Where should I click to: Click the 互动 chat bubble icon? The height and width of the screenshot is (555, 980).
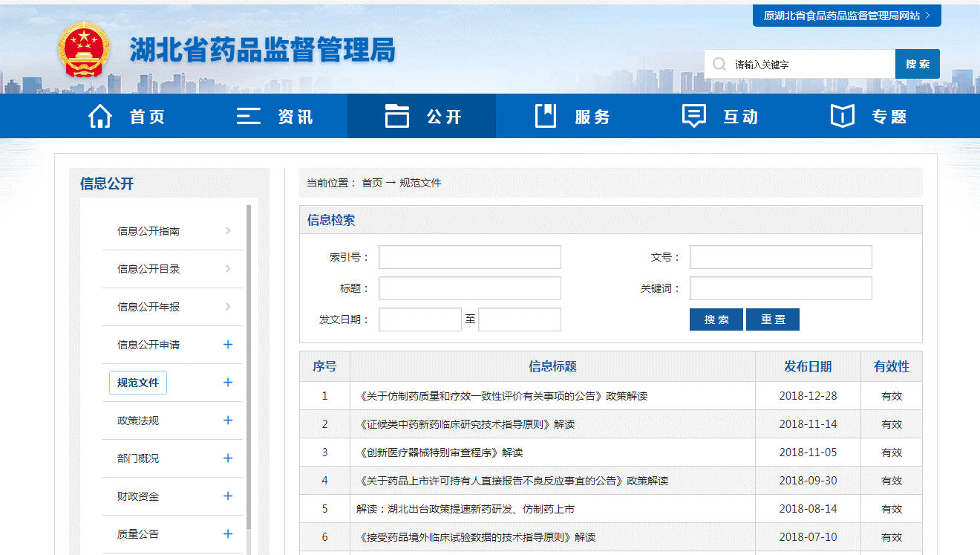(693, 116)
